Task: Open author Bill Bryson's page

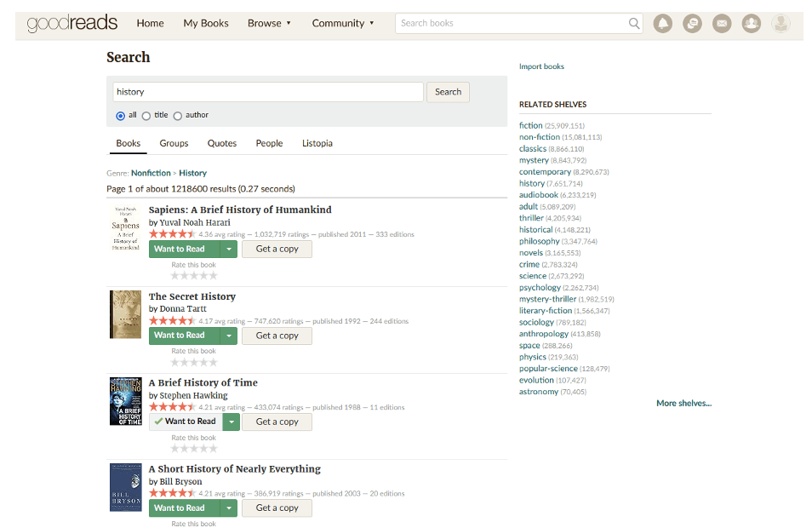Action: pyautogui.click(x=180, y=482)
